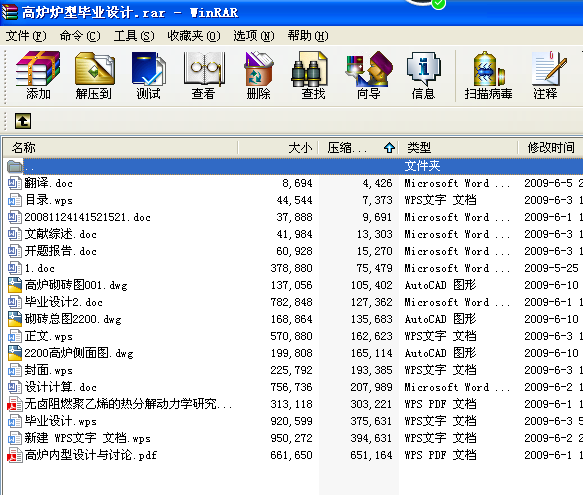This screenshot has width=583, height=495.
Task: Click the PDF icon of 无卤阻燃聚乙烯 file
Action: coord(15,404)
